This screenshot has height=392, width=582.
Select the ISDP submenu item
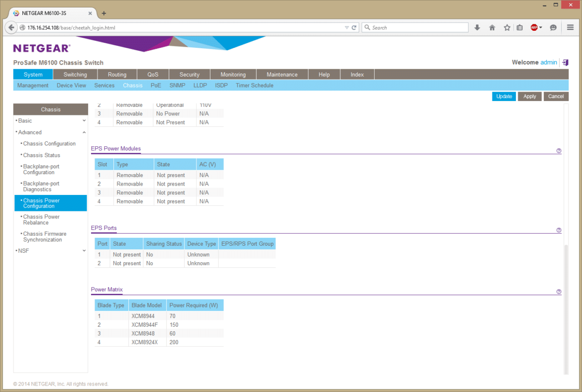click(221, 86)
